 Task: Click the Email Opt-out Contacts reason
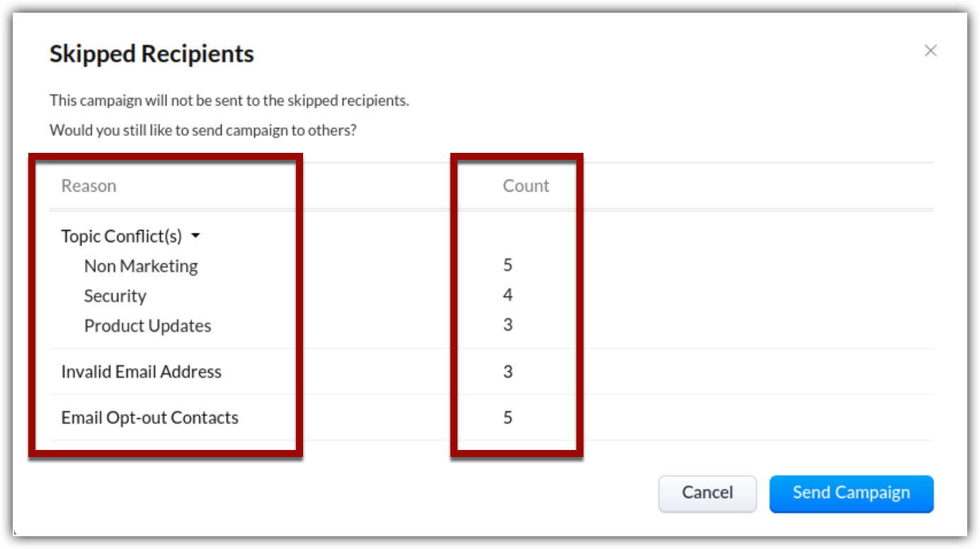149,417
